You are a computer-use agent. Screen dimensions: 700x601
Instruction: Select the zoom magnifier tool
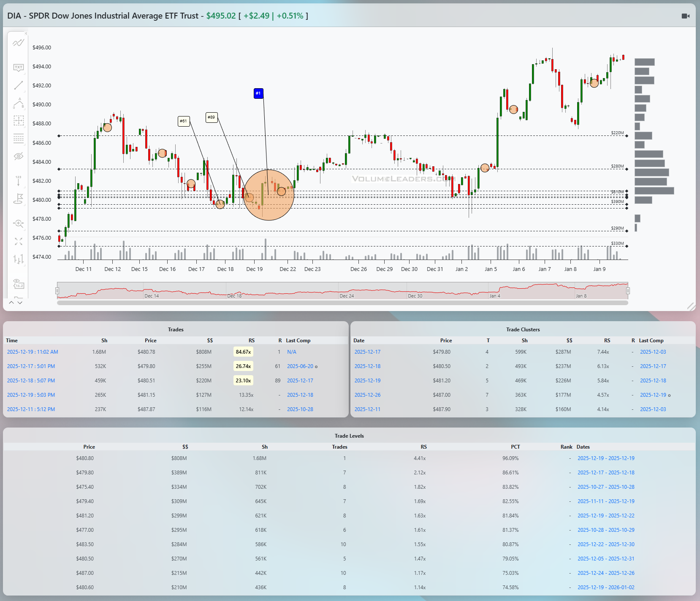(x=18, y=223)
